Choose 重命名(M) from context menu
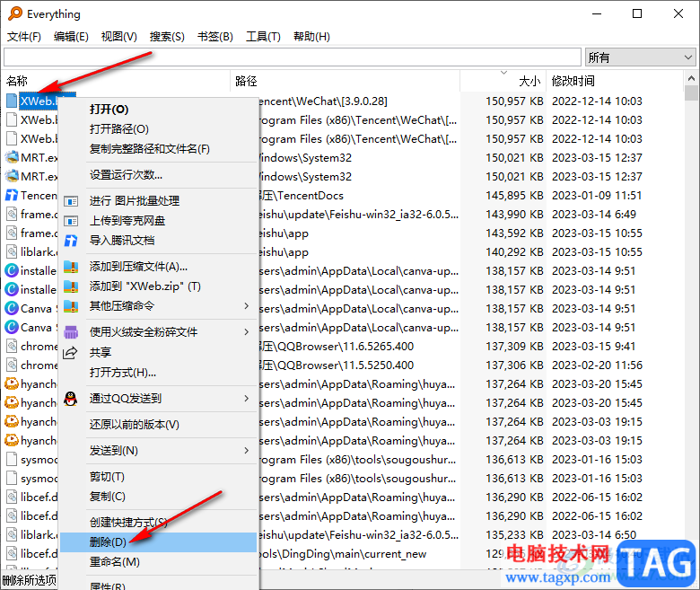Image resolution: width=700 pixels, height=590 pixels. point(115,562)
